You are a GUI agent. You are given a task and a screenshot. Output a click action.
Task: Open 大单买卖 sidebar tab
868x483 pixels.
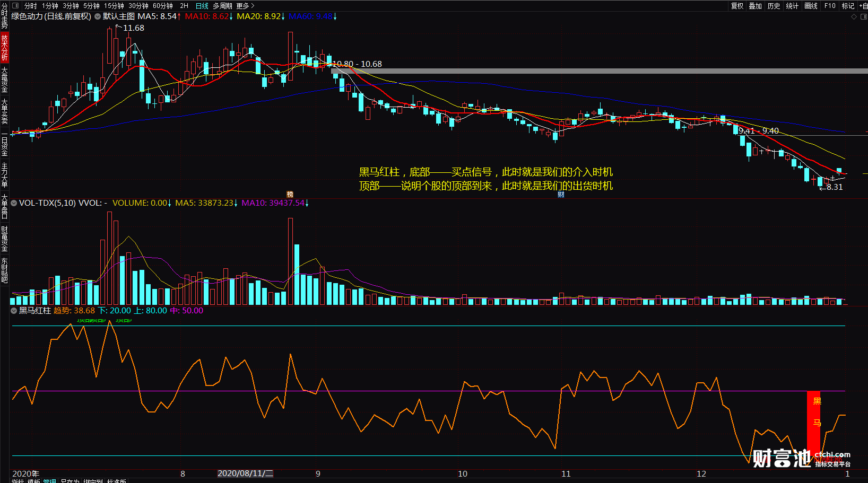[4, 111]
